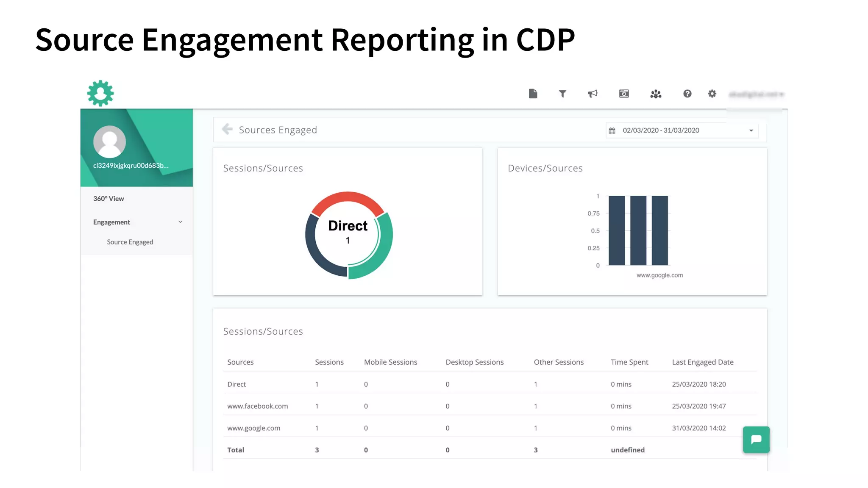
Task: Select Source Engaged submenu item
Action: [x=130, y=242]
